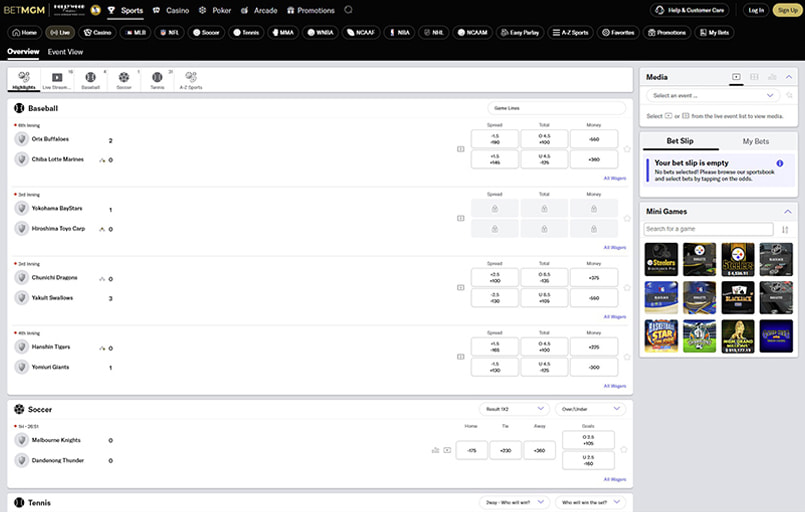Go to Home pill in sports bar

coord(25,32)
